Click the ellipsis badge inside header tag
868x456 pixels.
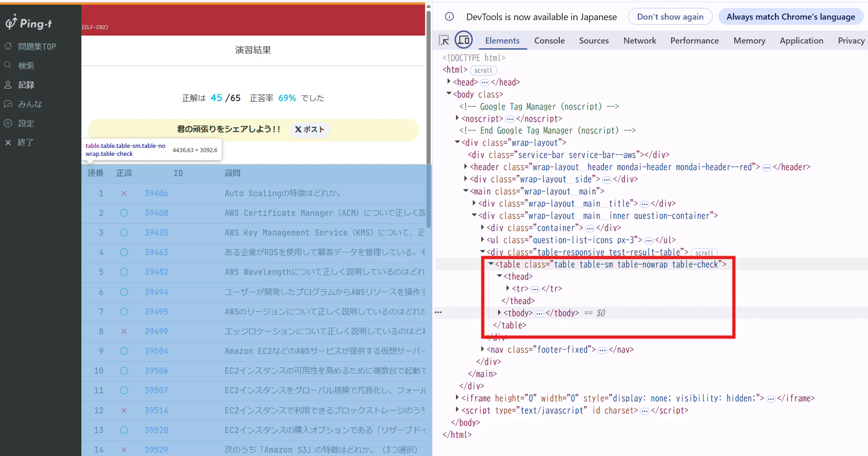click(767, 168)
